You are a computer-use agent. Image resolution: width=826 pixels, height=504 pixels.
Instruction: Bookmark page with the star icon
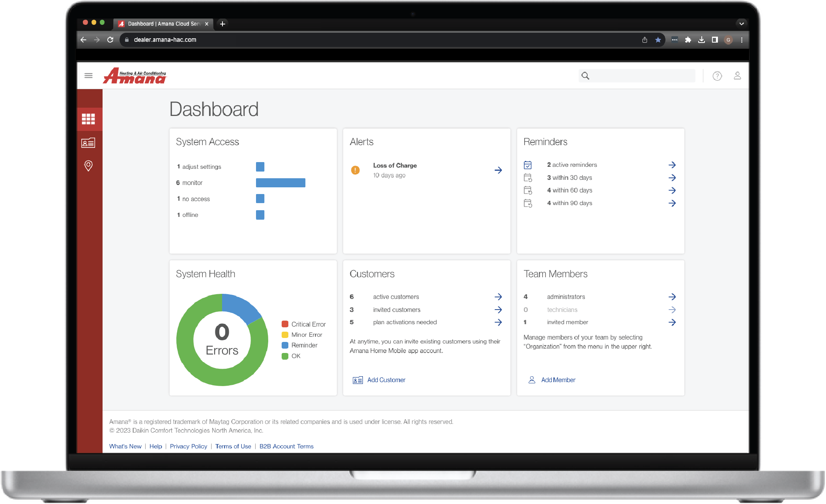[658, 40]
